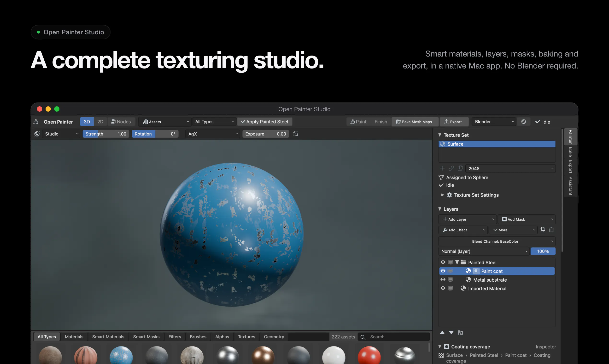The height and width of the screenshot is (364, 609).
Task: Click the Paint button
Action: point(358,122)
